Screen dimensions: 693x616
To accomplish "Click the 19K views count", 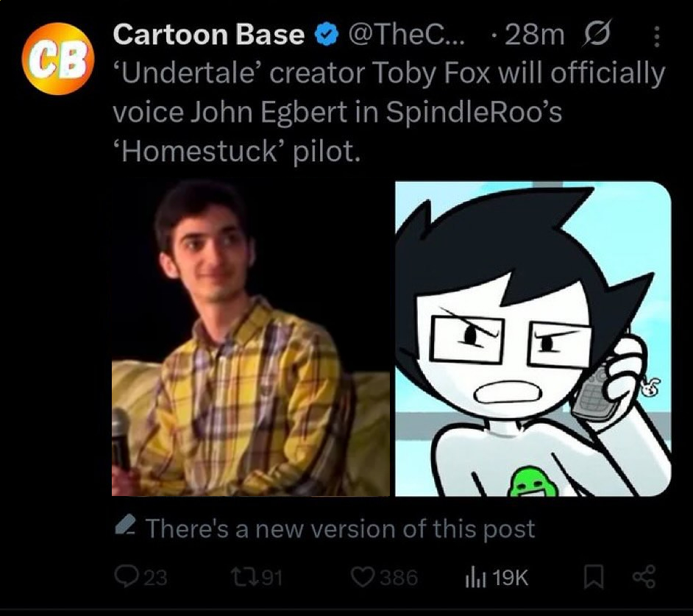I will [x=511, y=578].
